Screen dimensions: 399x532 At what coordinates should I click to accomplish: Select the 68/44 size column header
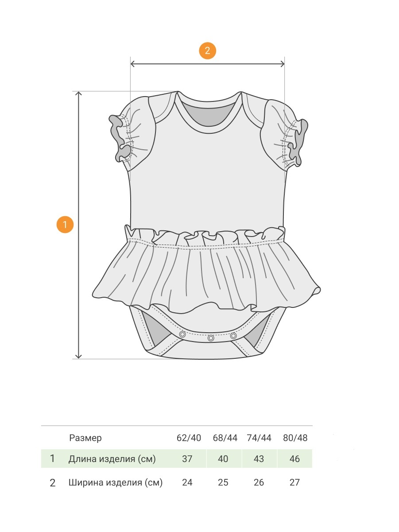pyautogui.click(x=225, y=438)
